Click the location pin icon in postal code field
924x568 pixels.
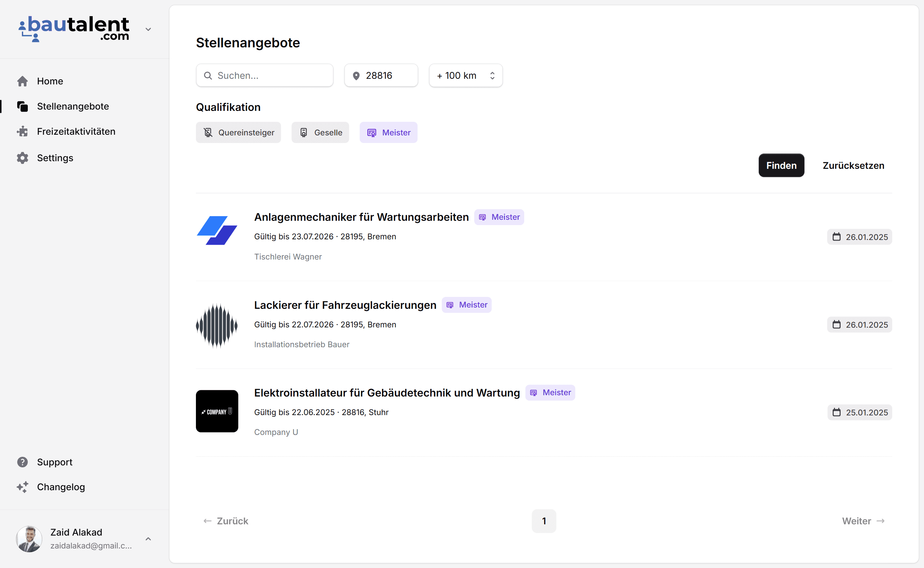(x=356, y=75)
